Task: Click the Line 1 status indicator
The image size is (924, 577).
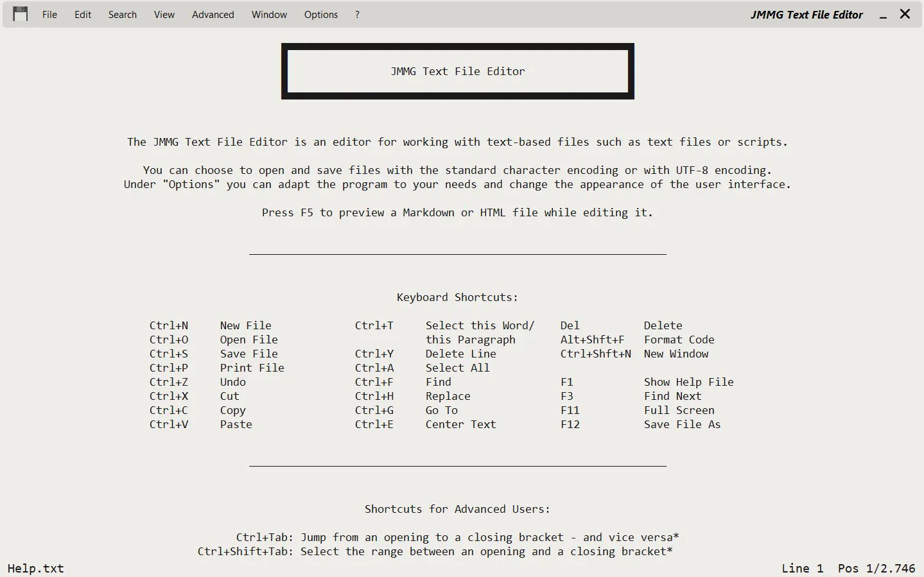Action: click(803, 569)
